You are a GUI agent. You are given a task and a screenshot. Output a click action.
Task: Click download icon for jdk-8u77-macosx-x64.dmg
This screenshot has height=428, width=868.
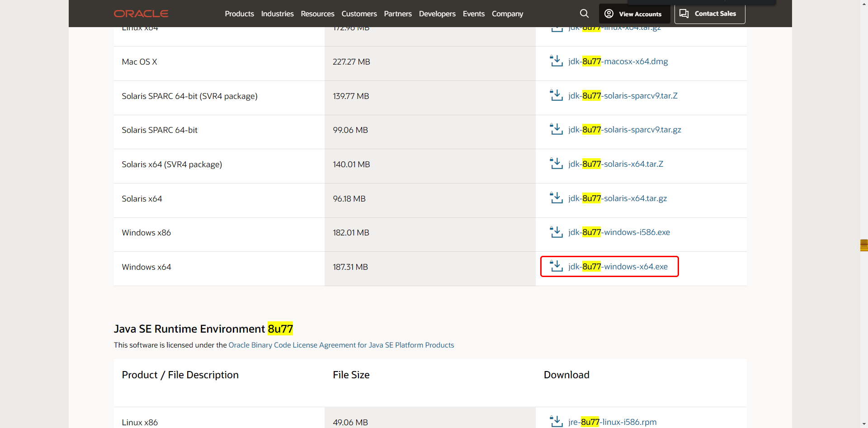(556, 61)
